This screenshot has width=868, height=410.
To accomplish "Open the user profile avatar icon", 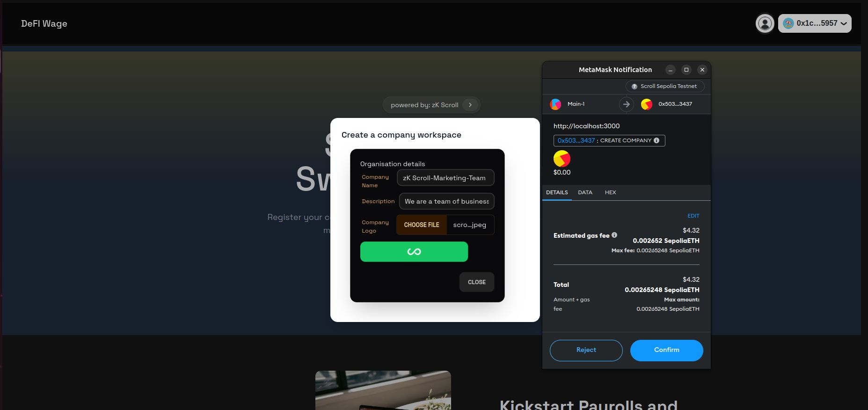I will (765, 23).
